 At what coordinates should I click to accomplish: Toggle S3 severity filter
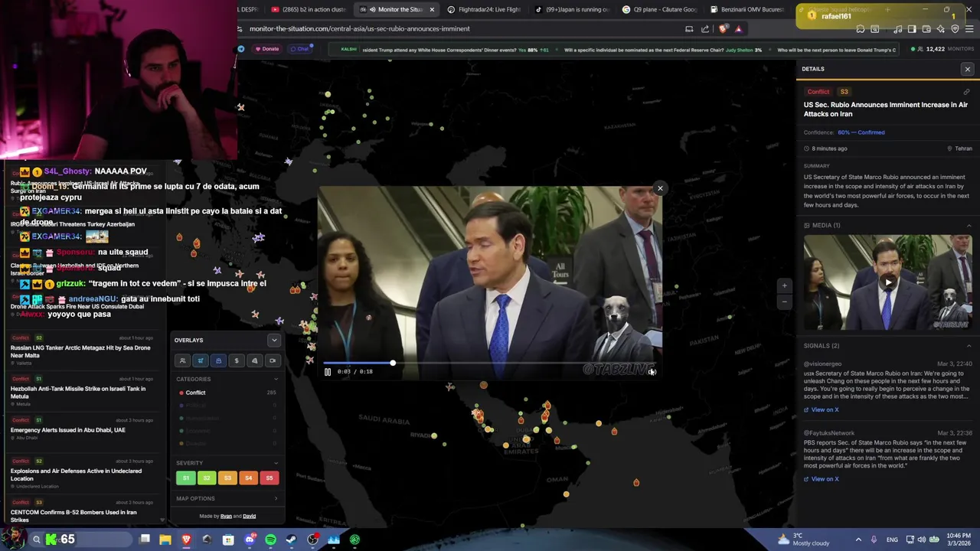(227, 478)
